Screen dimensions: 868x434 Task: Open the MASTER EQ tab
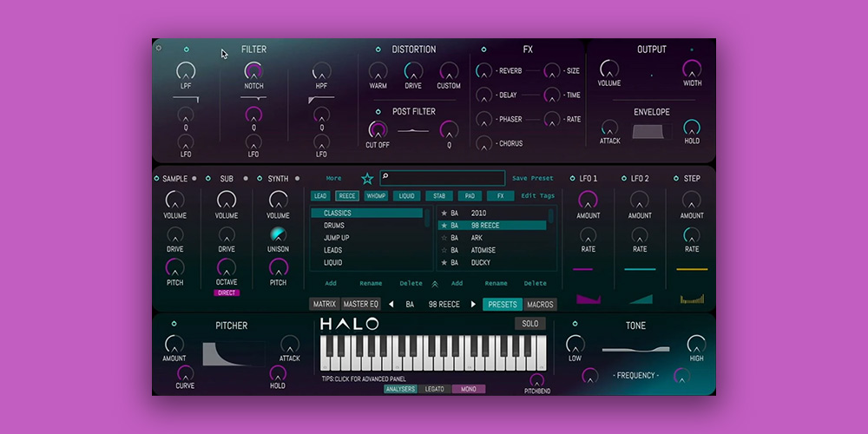[x=361, y=305]
